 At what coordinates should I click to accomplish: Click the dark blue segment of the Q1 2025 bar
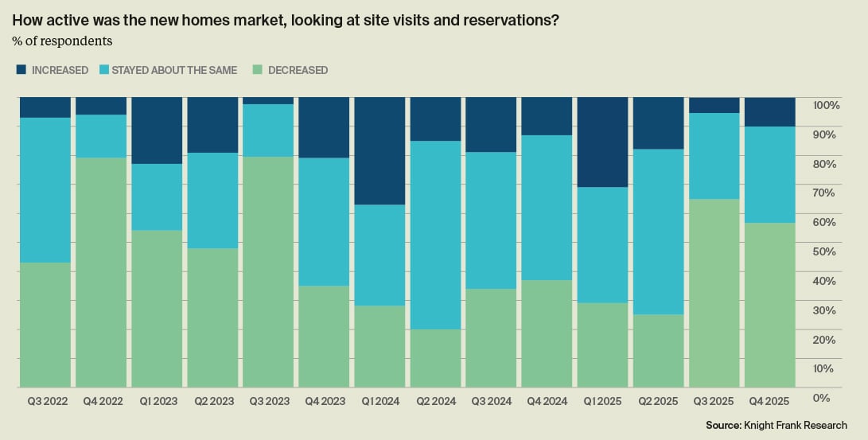click(602, 142)
